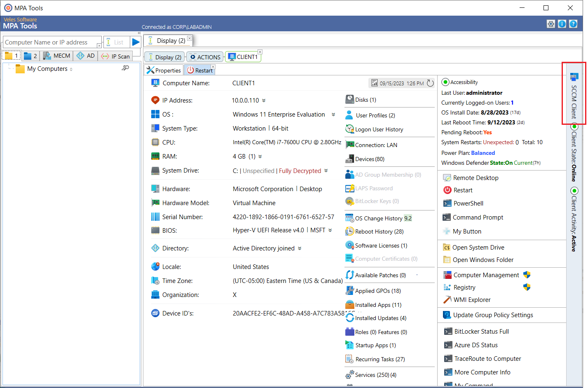Image resolution: width=588 pixels, height=388 pixels.
Task: Open Services (250) list
Action: pyautogui.click(x=371, y=375)
